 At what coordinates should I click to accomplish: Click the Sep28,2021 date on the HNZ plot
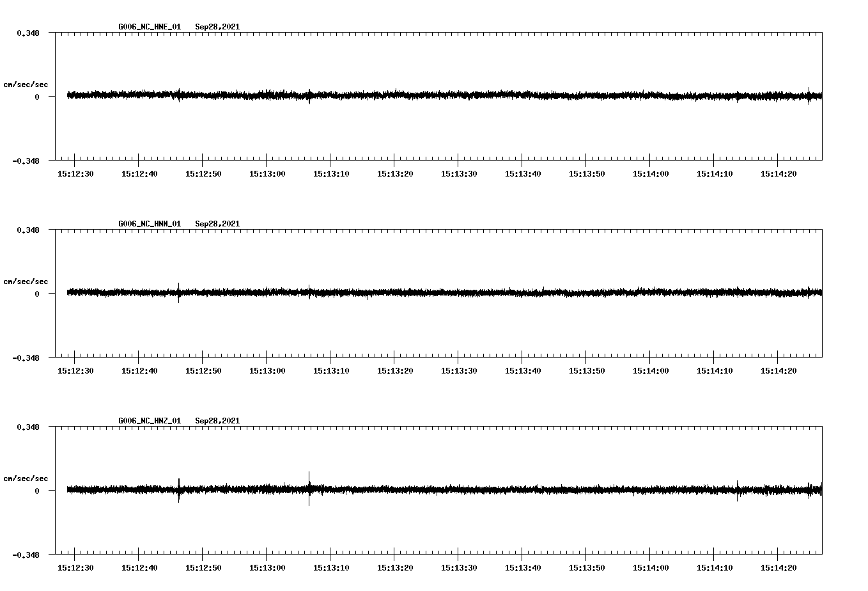pos(217,421)
